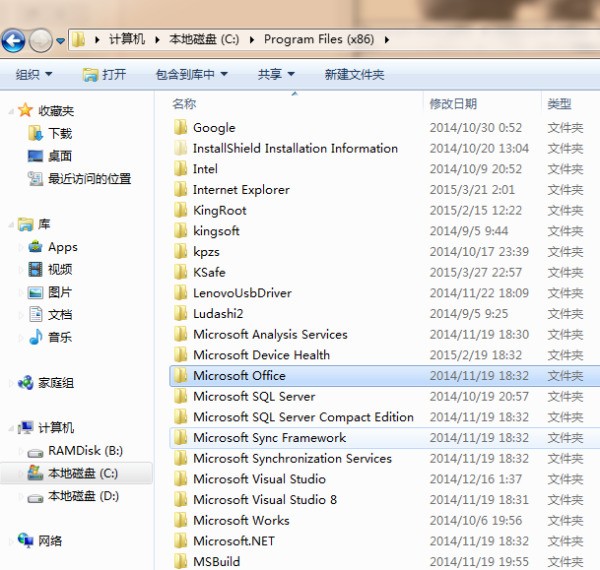Image resolution: width=600 pixels, height=570 pixels.
Task: Click 新建文件夹 to create a folder
Action: point(354,74)
